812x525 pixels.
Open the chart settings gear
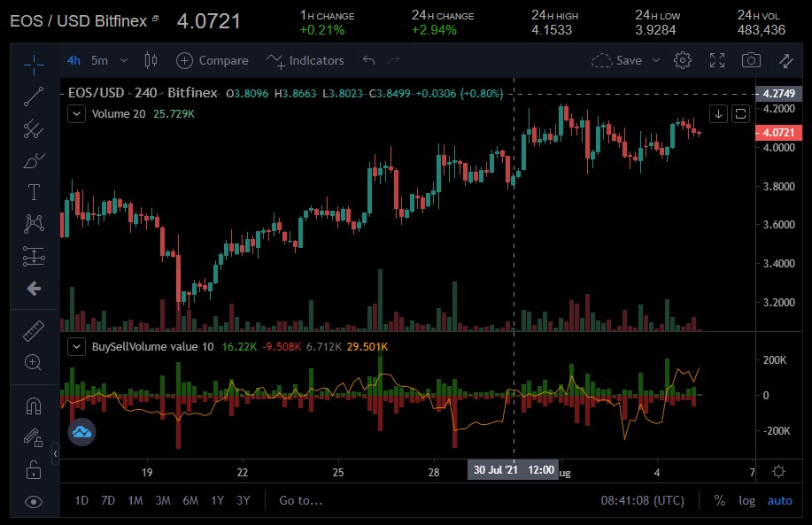tap(683, 60)
